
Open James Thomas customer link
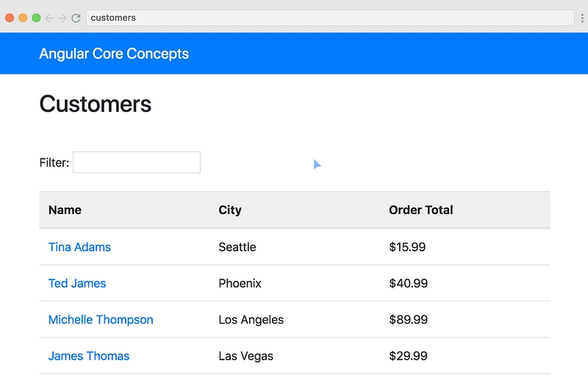tap(89, 356)
